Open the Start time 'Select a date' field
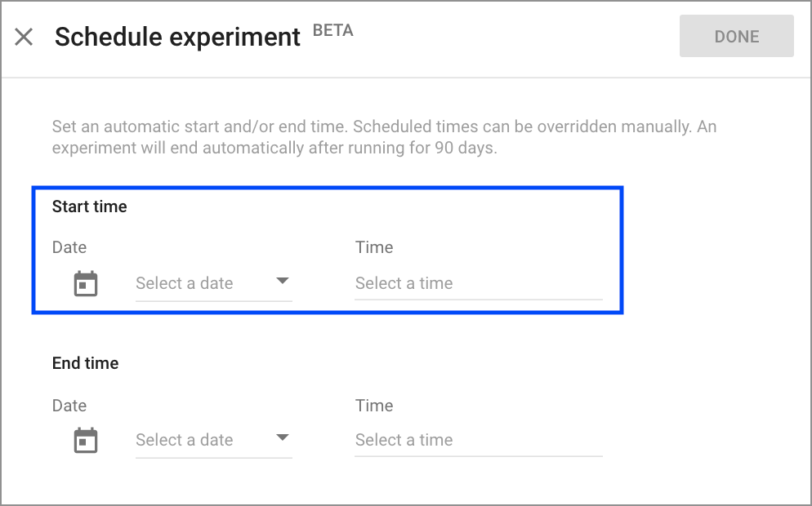Viewport: 812px width, 506px height. click(x=185, y=284)
